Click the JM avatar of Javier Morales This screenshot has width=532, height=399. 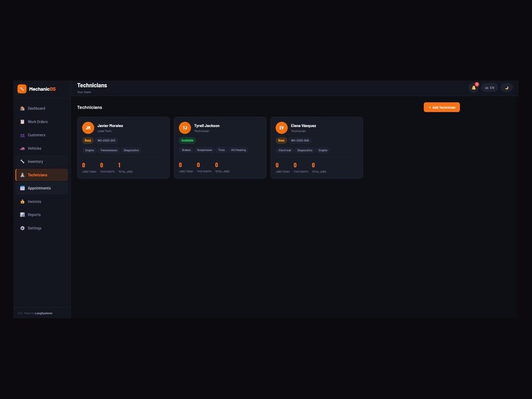88,128
